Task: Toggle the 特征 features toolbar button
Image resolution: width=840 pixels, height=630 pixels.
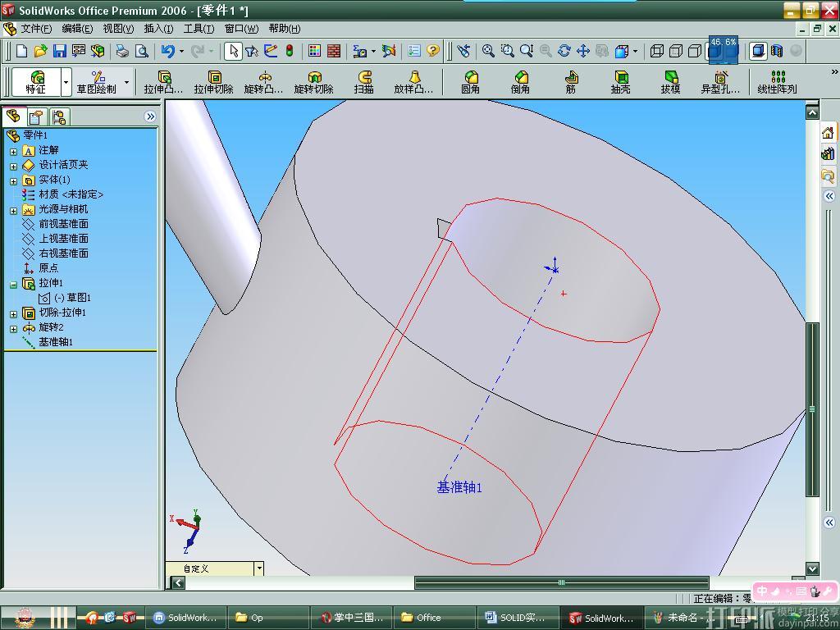Action: coord(36,82)
